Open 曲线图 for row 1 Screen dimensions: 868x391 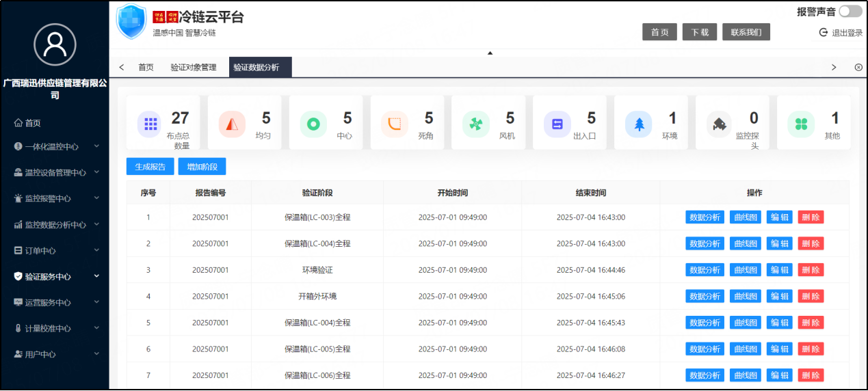coord(745,217)
